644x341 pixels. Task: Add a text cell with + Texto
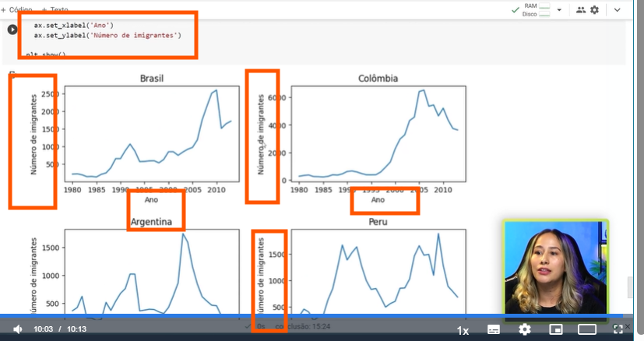click(x=55, y=9)
